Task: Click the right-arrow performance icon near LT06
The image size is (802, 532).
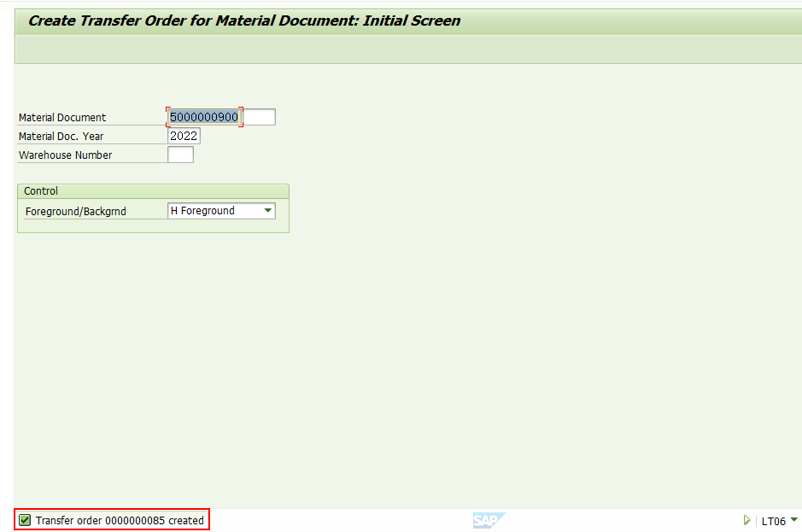Action: pyautogui.click(x=746, y=520)
